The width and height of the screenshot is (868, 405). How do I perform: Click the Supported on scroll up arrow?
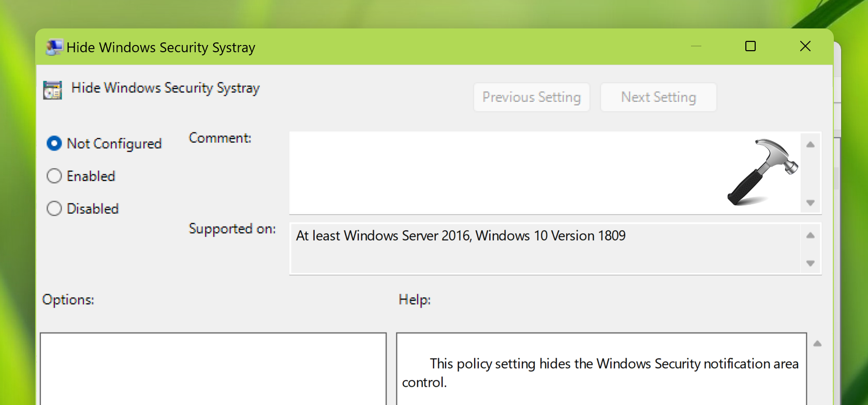coord(811,235)
